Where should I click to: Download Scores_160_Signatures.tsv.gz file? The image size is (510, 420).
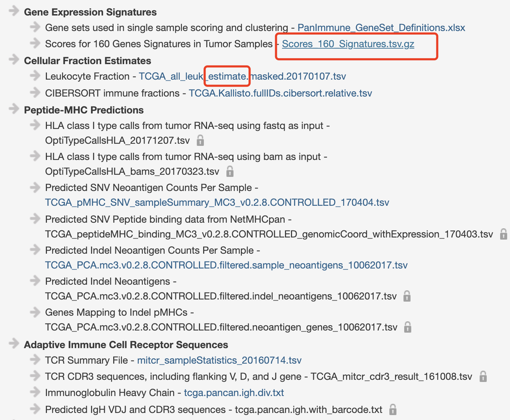[x=348, y=44]
